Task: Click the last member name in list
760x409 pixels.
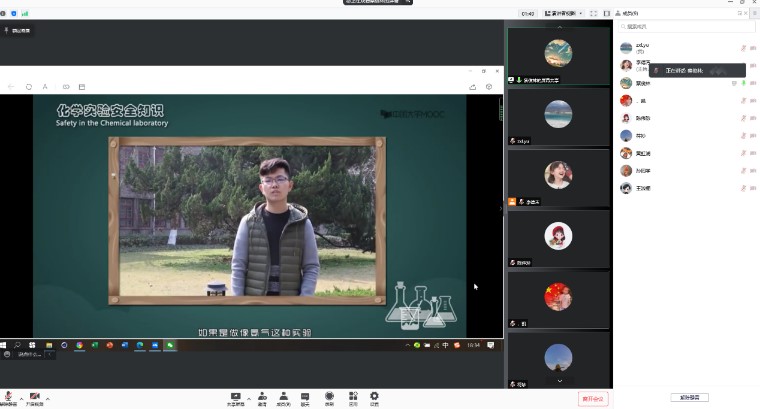Action: [x=643, y=188]
